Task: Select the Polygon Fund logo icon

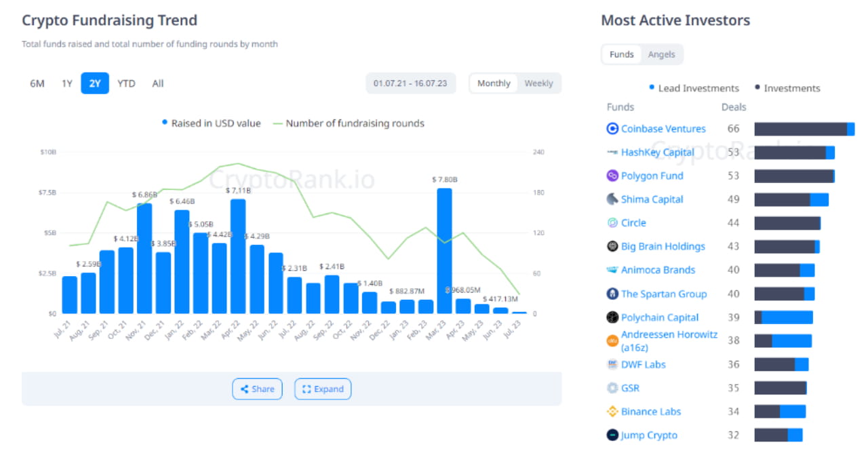Action: click(612, 176)
